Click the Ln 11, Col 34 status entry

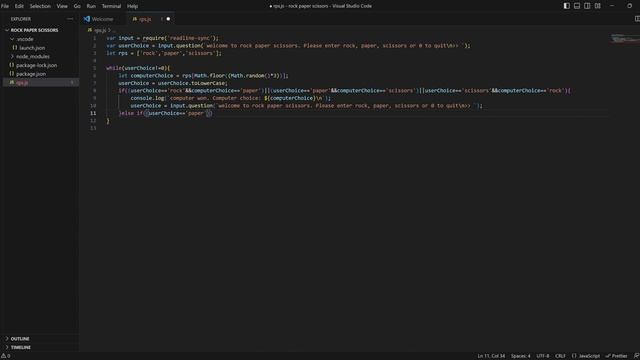click(x=491, y=356)
